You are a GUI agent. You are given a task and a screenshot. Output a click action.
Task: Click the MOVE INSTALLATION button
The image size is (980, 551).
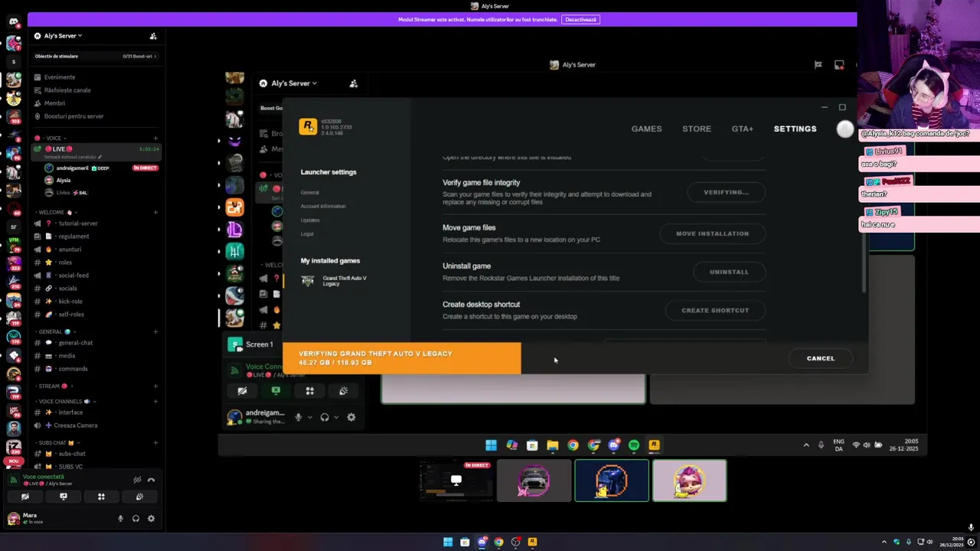pos(712,233)
